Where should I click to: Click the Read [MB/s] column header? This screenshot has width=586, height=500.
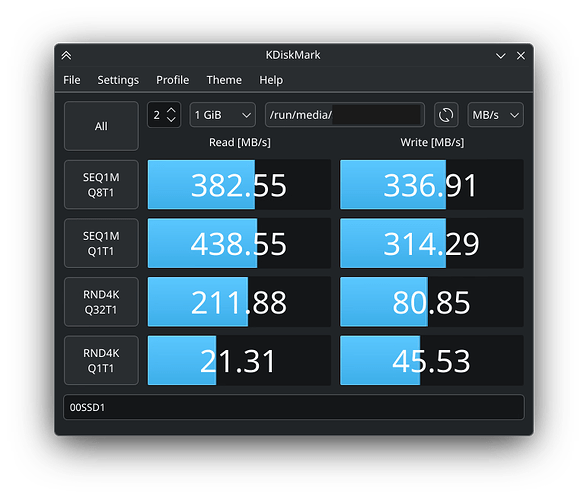pyautogui.click(x=240, y=142)
